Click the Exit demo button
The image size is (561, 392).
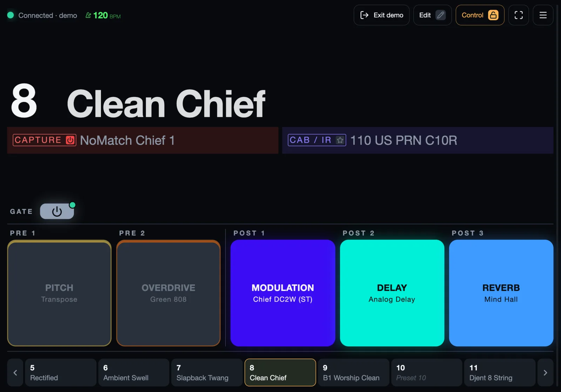[x=381, y=15]
